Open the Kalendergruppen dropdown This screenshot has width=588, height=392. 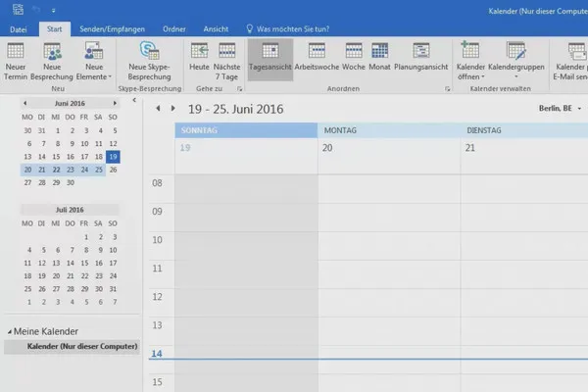pos(516,61)
